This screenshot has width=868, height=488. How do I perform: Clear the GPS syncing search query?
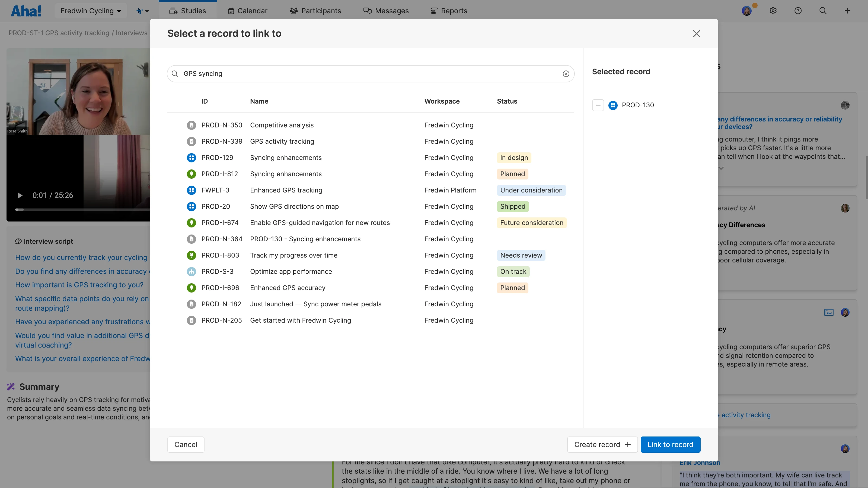click(x=566, y=74)
